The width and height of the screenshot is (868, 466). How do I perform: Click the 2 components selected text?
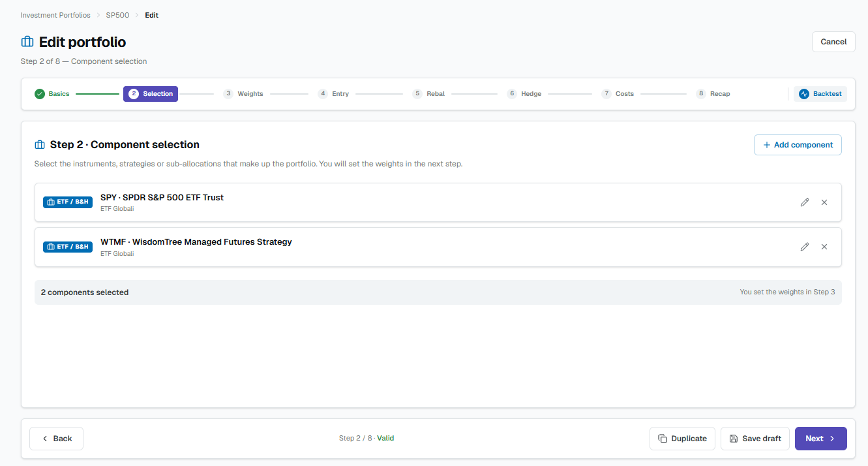click(x=85, y=292)
